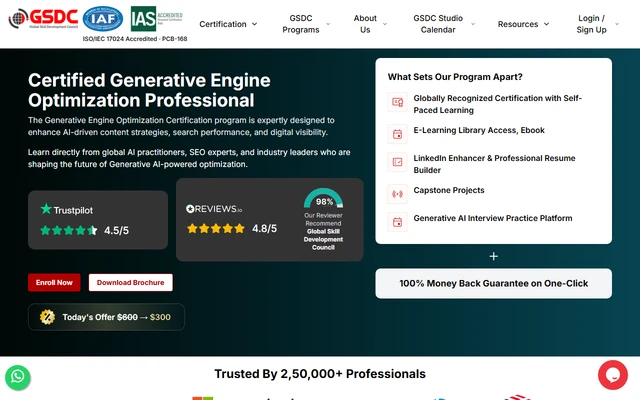Click 'Globally Recognized Certification with Self-Paced Learning' text
Image resolution: width=640 pixels, height=400 pixels.
498,104
